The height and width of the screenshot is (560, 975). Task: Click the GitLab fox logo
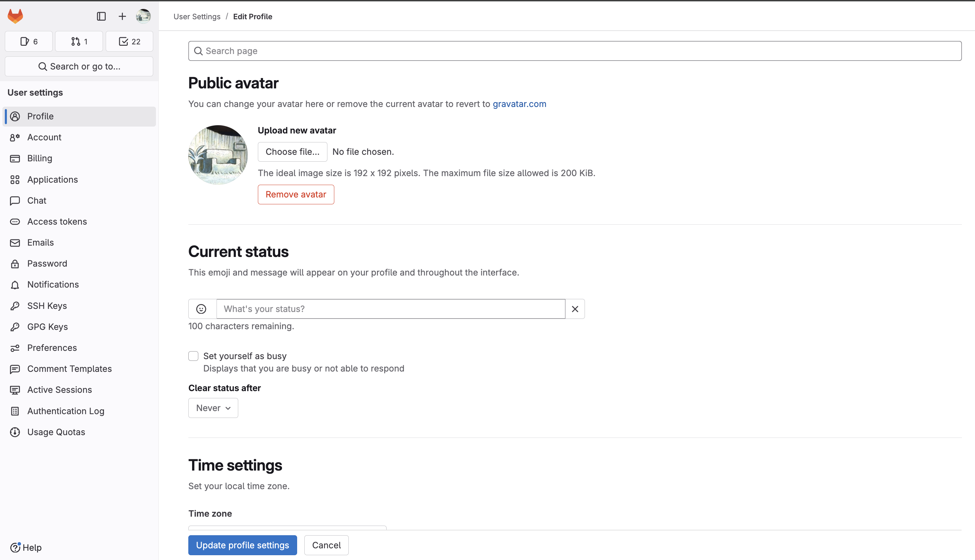(15, 16)
